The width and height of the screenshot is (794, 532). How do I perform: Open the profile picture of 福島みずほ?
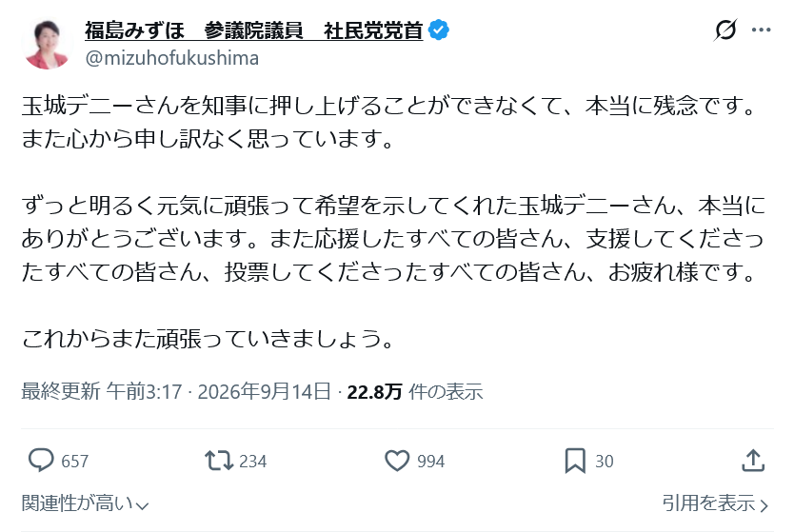[x=47, y=44]
